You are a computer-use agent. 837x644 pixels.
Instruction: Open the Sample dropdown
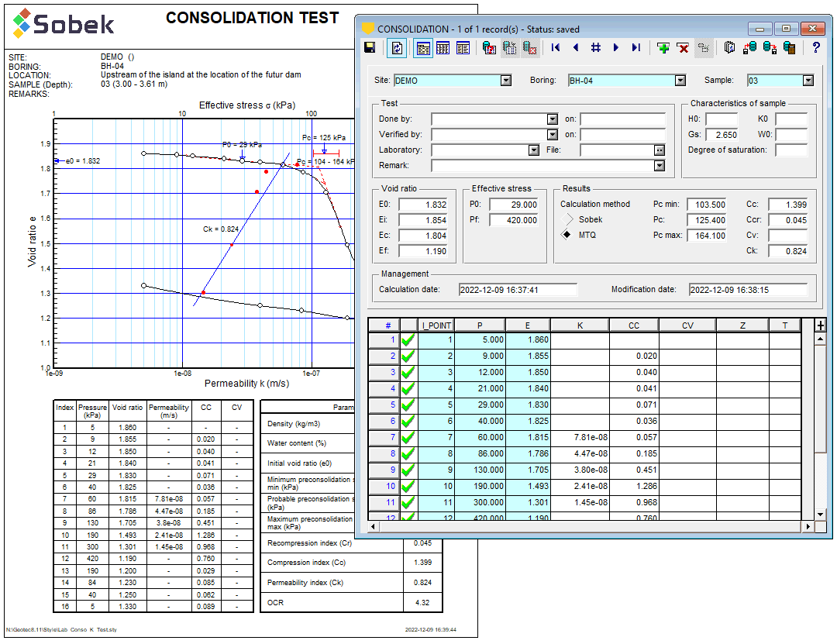808,81
